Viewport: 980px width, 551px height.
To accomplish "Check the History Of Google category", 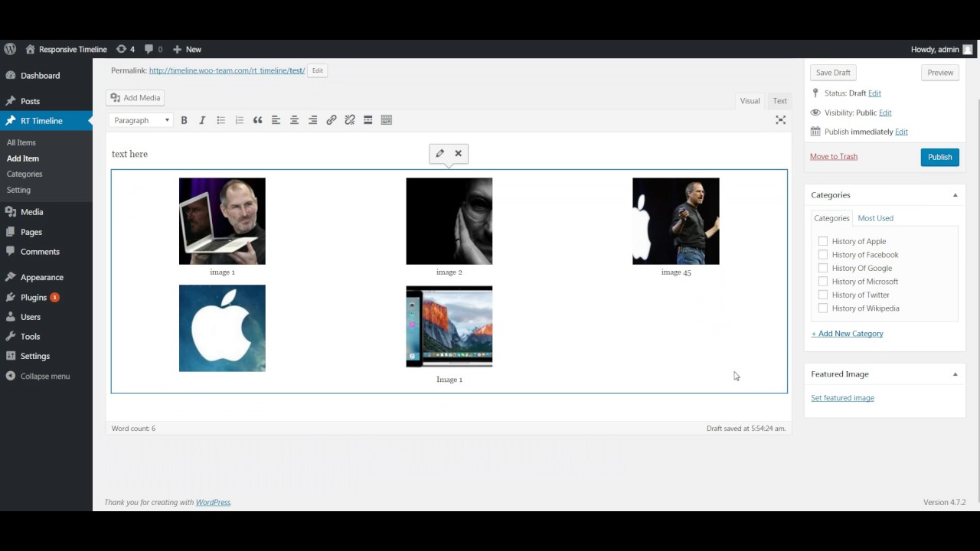I will click(823, 268).
